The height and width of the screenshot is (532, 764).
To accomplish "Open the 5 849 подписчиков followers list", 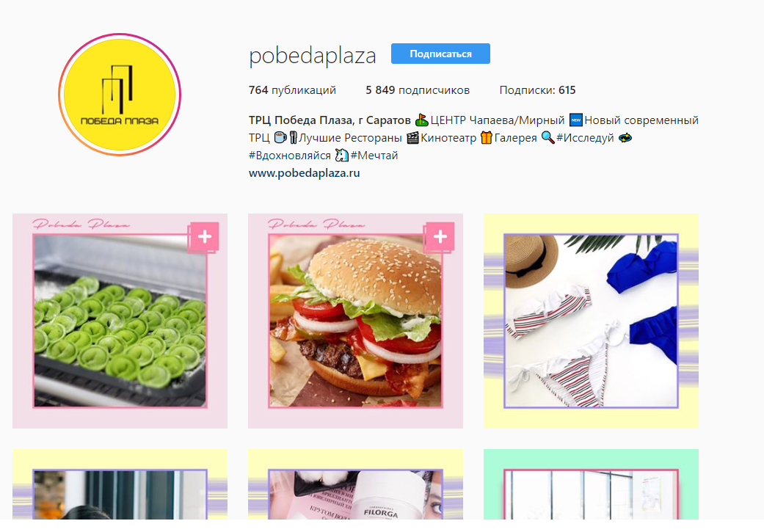I will pyautogui.click(x=418, y=90).
